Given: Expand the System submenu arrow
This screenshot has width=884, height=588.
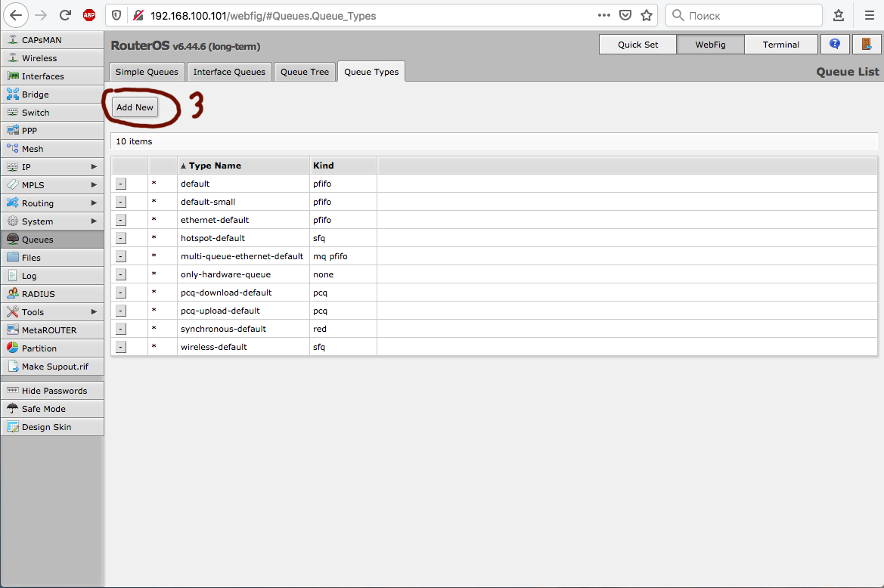Looking at the screenshot, I should [x=94, y=221].
